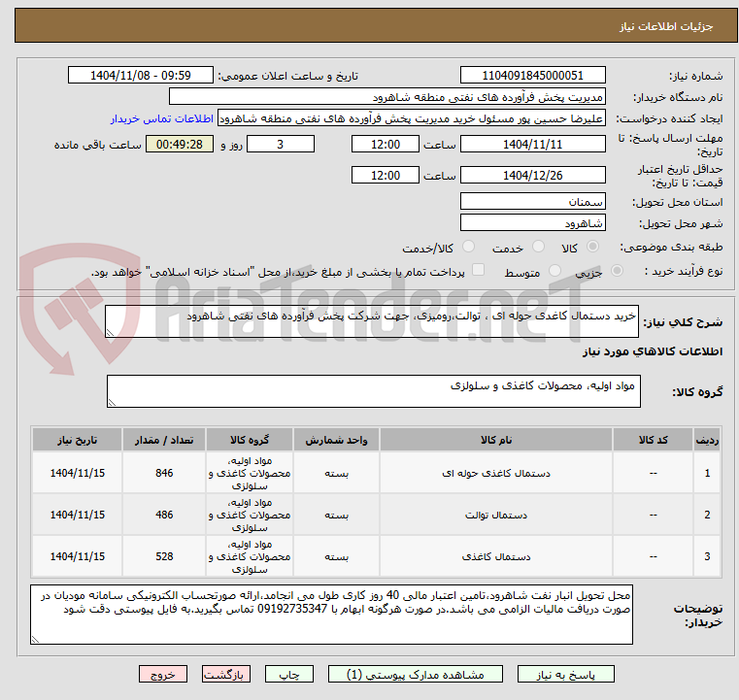Image resolution: width=739 pixels, height=700 pixels.
Task: Click the price validity date 1404/12/26
Action: (532, 175)
